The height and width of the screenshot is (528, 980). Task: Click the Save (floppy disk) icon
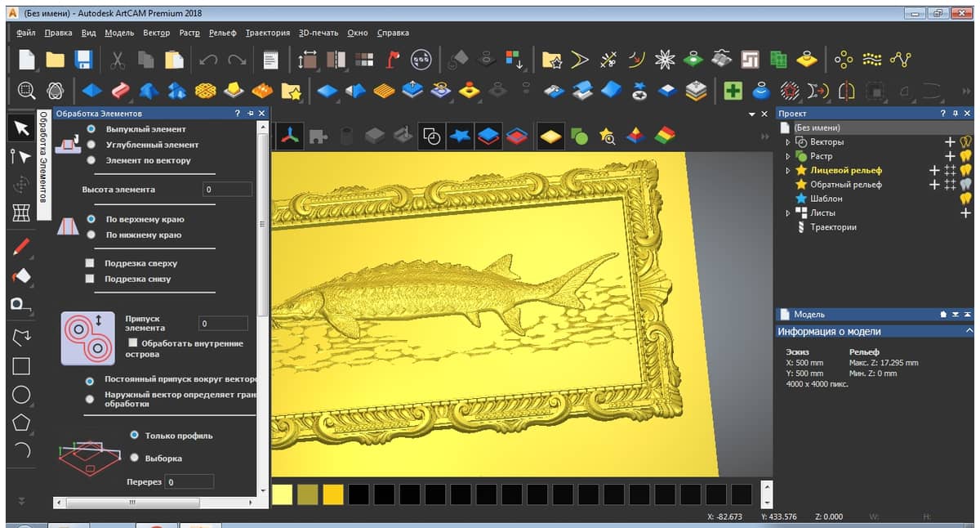click(82, 60)
